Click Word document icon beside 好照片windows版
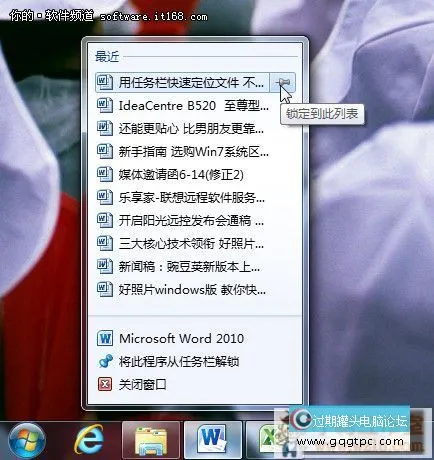The height and width of the screenshot is (460, 434). [x=105, y=290]
